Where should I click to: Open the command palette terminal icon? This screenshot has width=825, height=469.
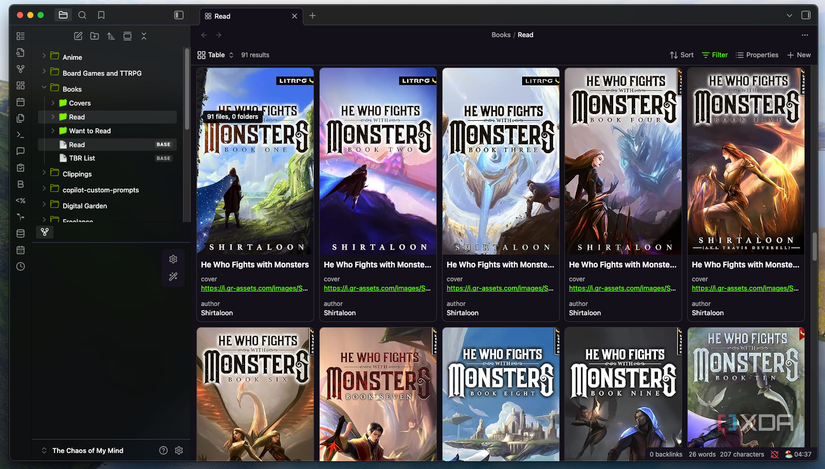(21, 135)
